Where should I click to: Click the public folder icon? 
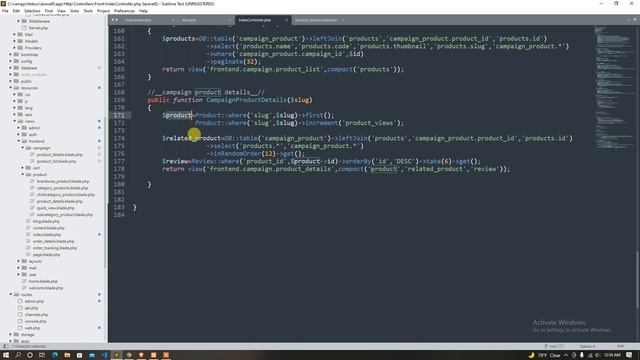16,81
